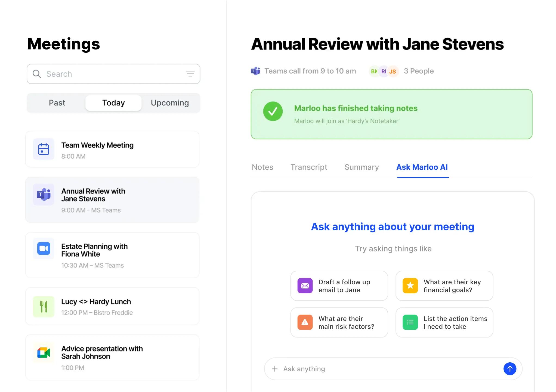
Task: Click the JS participant avatar
Action: point(393,71)
